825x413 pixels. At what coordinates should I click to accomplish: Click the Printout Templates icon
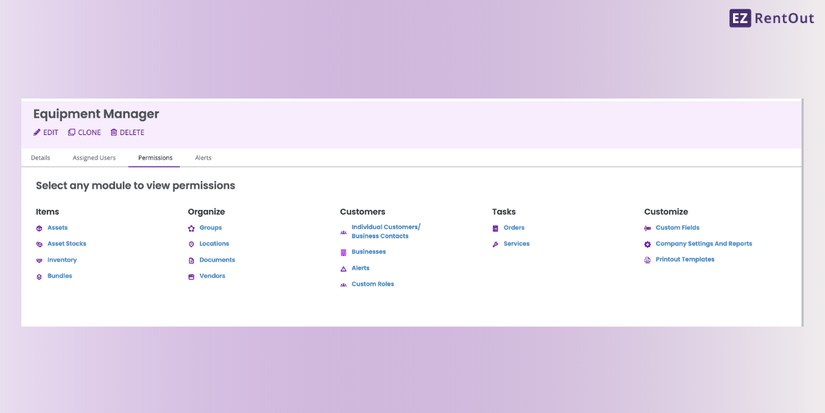(647, 260)
